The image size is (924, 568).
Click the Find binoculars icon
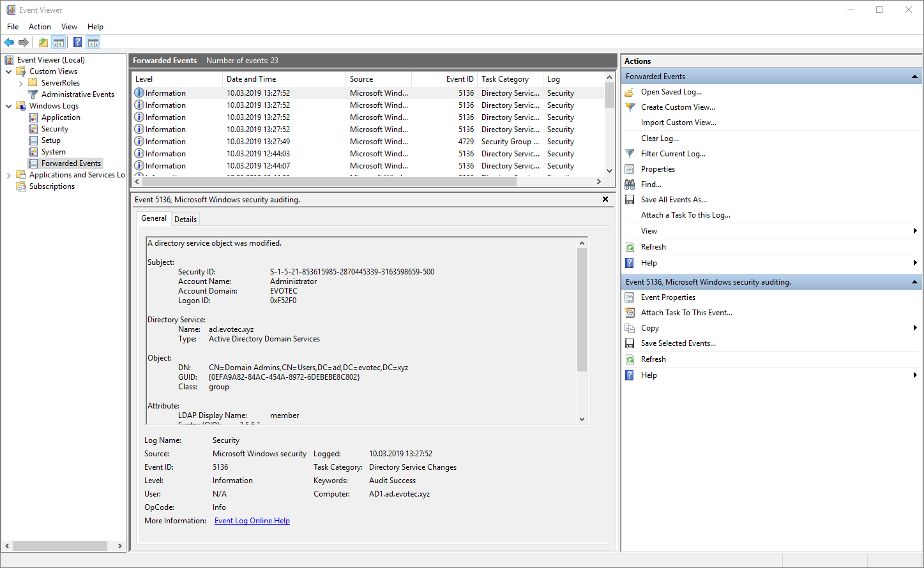pyautogui.click(x=630, y=184)
